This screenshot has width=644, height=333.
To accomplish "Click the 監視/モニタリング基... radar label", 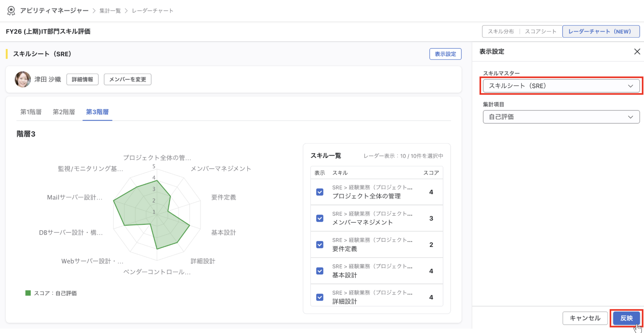I will 91,169.
